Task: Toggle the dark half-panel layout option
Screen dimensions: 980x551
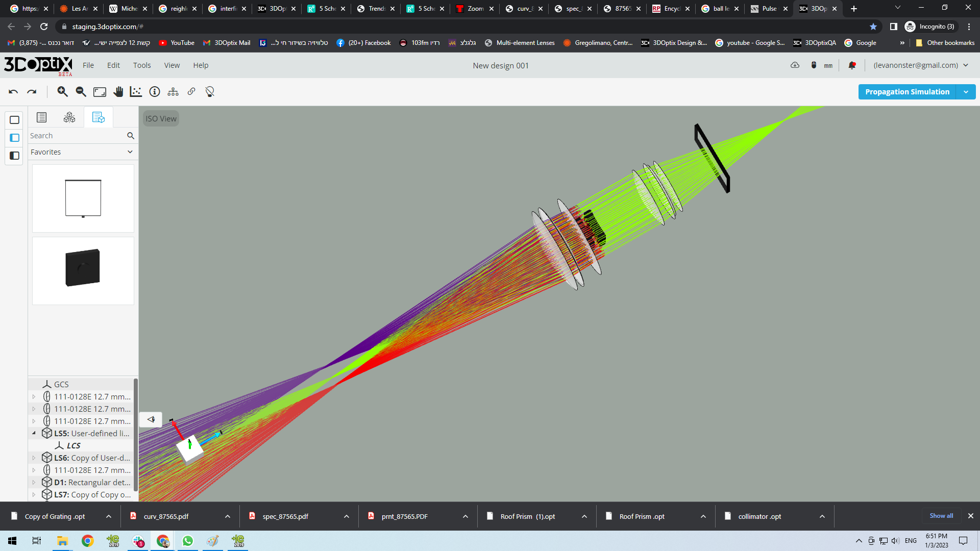Action: click(x=14, y=156)
